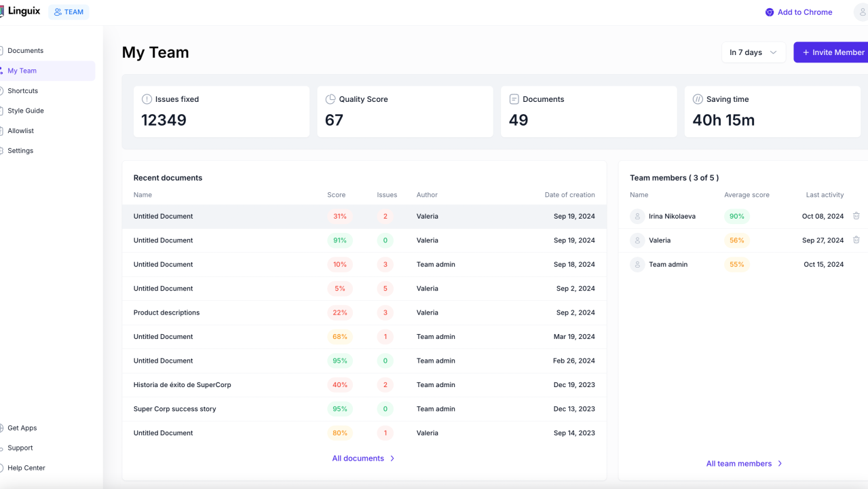The width and height of the screenshot is (868, 489).
Task: Open the user profile avatar
Action: 861,12
